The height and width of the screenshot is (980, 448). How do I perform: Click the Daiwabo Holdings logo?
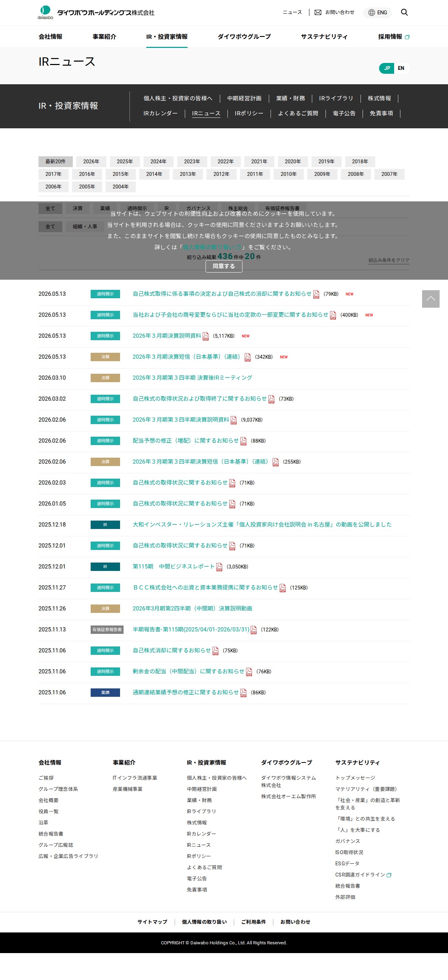coord(96,13)
